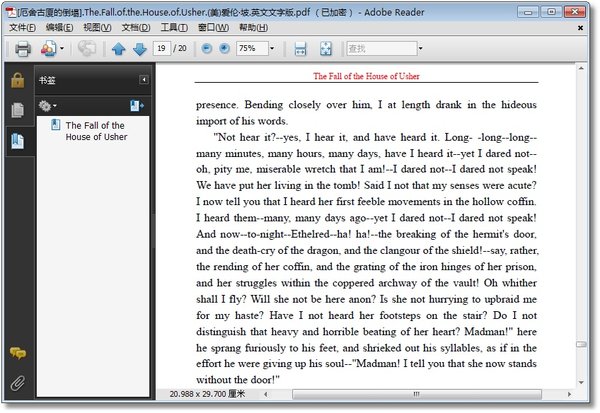Open the Attachments paperclip icon
The image size is (600, 413).
(18, 383)
